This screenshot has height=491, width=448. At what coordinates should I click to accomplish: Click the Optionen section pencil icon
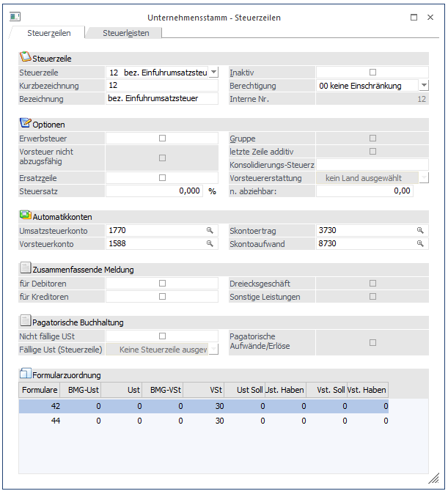(x=25, y=123)
